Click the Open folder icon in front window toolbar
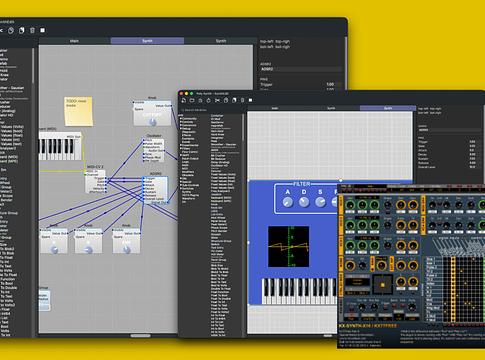This screenshot has width=485, height=360. coord(192,100)
